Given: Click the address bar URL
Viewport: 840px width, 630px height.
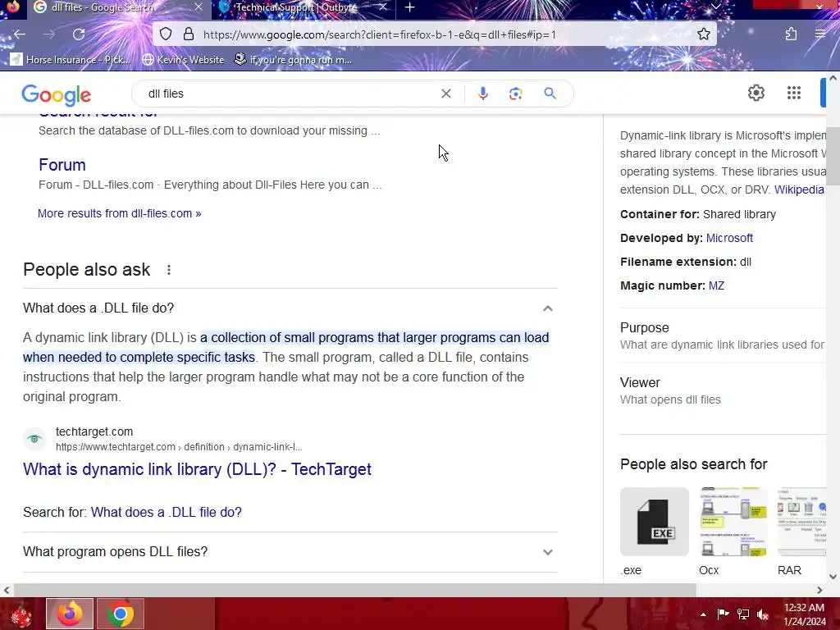Looking at the screenshot, I should point(379,34).
